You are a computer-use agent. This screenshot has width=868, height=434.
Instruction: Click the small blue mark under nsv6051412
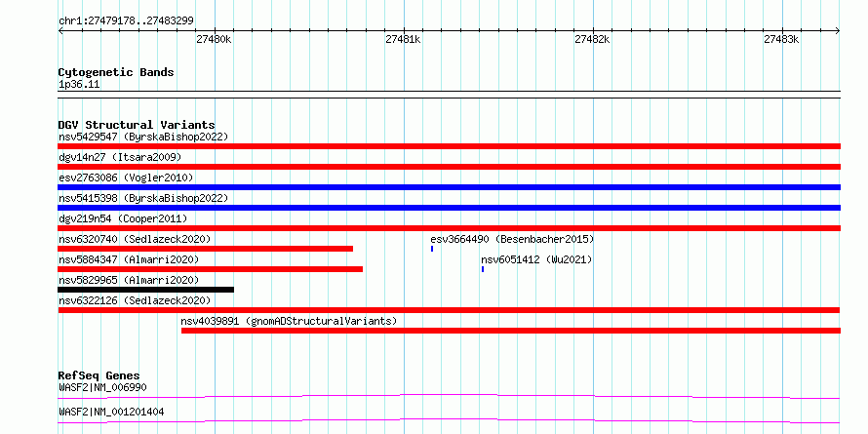483,269
